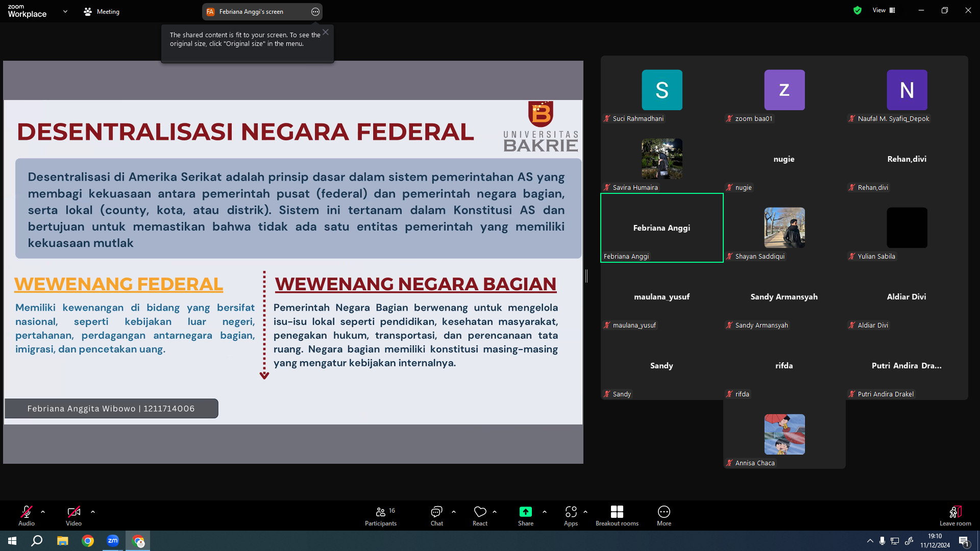Dismiss the shared content tooltip

pyautogui.click(x=326, y=32)
